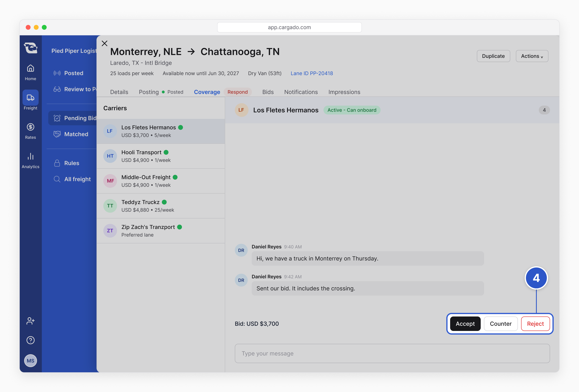Accept the USD $3,700 bid
The height and width of the screenshot is (392, 579).
pos(465,324)
